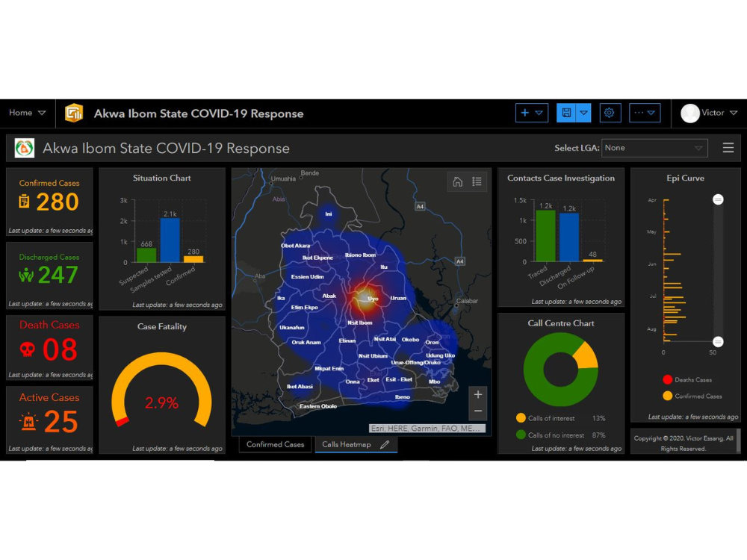Open the Home dropdown menu
The height and width of the screenshot is (560, 747).
27,113
